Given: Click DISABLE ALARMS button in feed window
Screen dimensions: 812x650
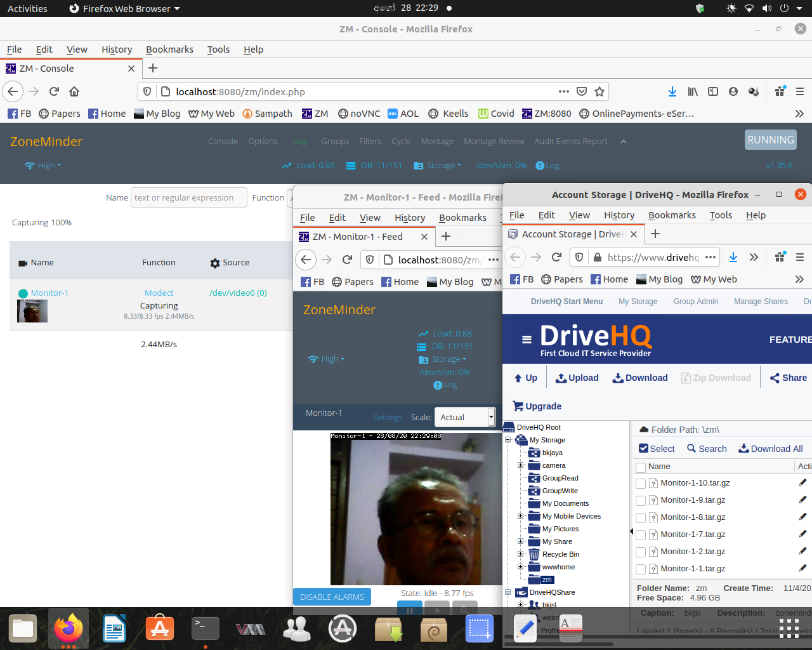Looking at the screenshot, I should pyautogui.click(x=332, y=597).
